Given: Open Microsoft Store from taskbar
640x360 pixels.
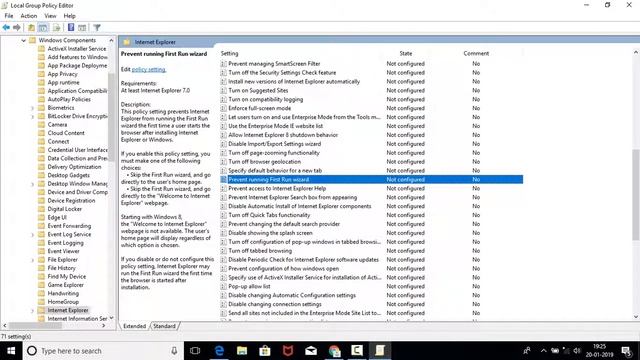Looking at the screenshot, I should (x=265, y=351).
